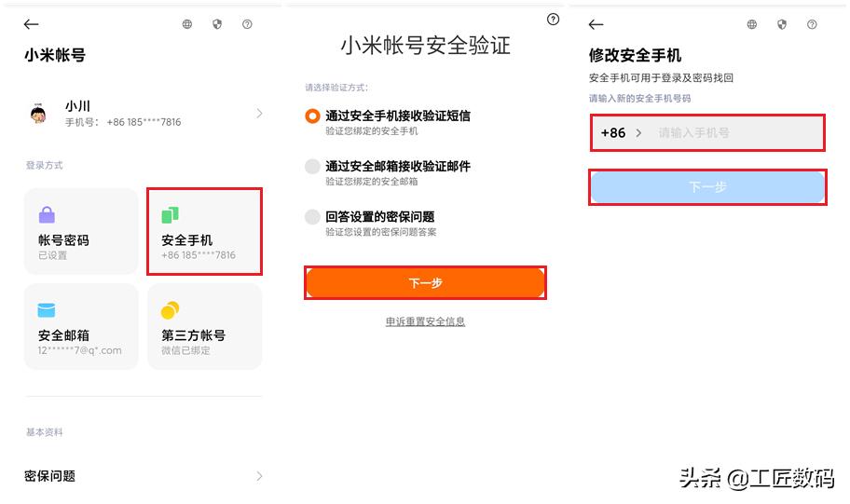Tap the 验证您绑定的安全邮箱 description
Viewport: 850px width, 504px height.
point(372,182)
